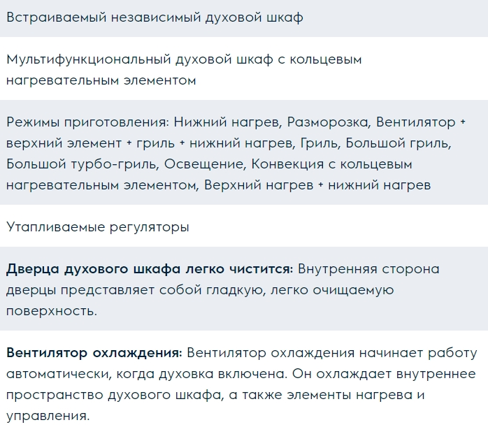Screen dimensions: 488x448
Task: Click bold heading 'Дверца духового шкафа легко чистится:'
Action: coord(150,268)
